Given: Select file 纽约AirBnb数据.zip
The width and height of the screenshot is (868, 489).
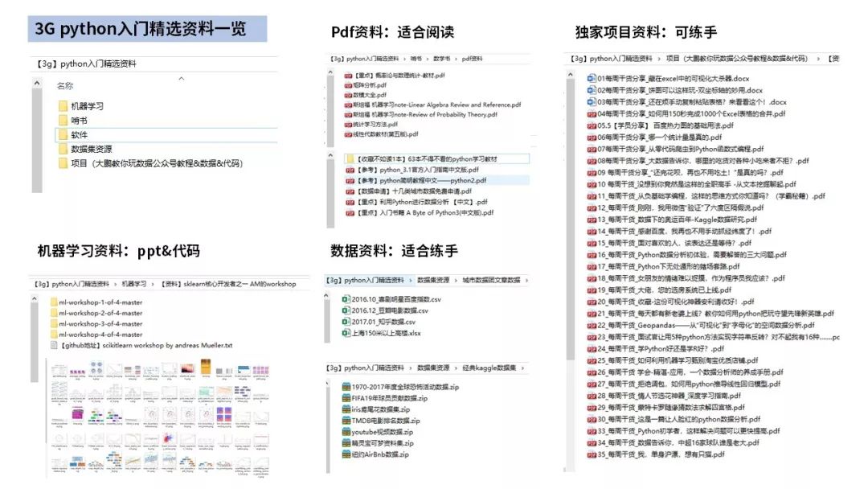Looking at the screenshot, I should point(380,454).
